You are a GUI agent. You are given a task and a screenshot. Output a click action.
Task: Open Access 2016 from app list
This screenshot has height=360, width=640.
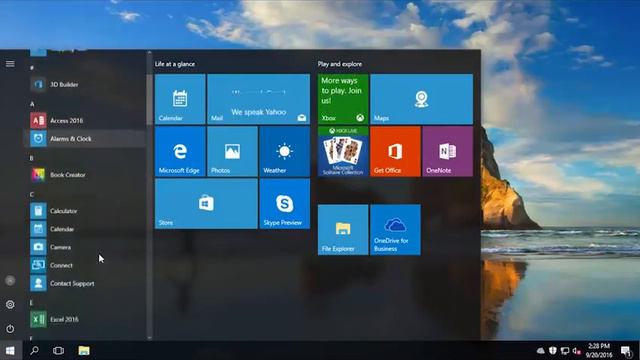click(85, 120)
